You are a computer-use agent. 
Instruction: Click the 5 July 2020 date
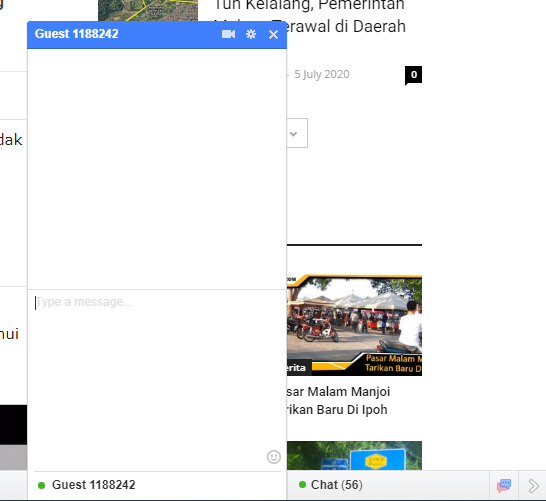click(322, 74)
